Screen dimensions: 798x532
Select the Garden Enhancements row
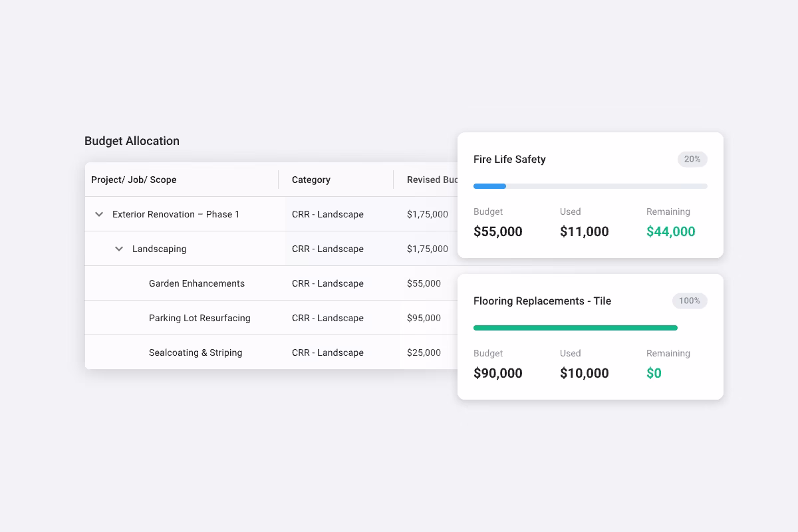click(x=197, y=283)
